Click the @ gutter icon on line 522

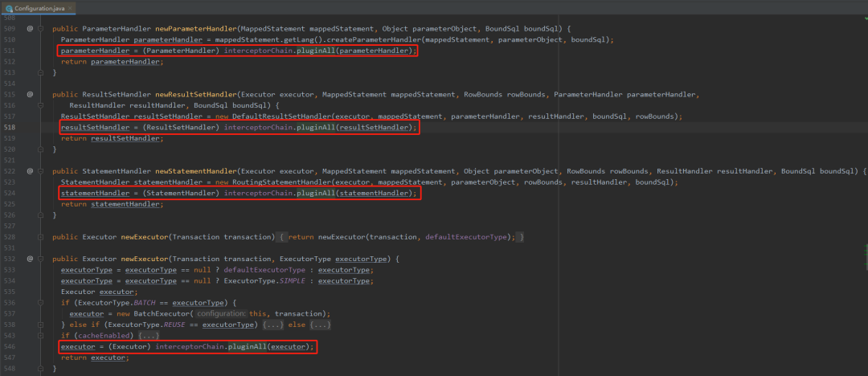click(x=30, y=171)
